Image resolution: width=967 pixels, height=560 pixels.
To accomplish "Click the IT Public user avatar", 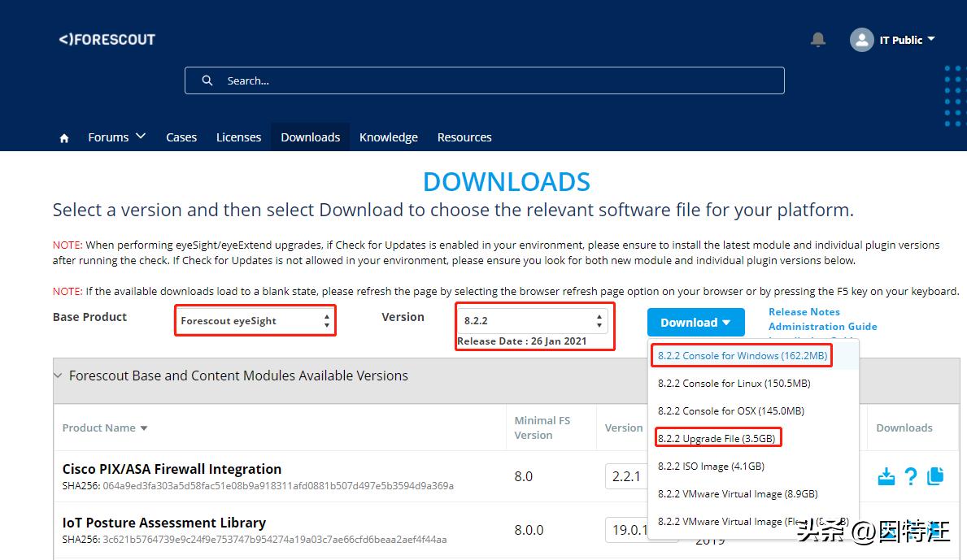I will 861,40.
